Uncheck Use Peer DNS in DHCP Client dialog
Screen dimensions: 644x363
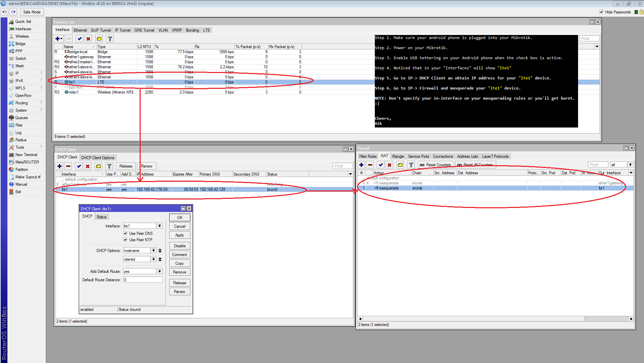[125, 233]
